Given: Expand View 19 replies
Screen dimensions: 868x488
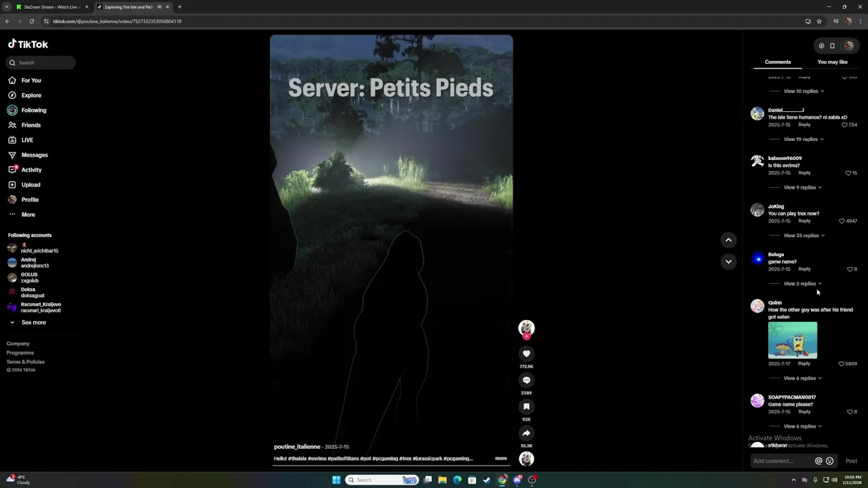Looking at the screenshot, I should point(804,139).
